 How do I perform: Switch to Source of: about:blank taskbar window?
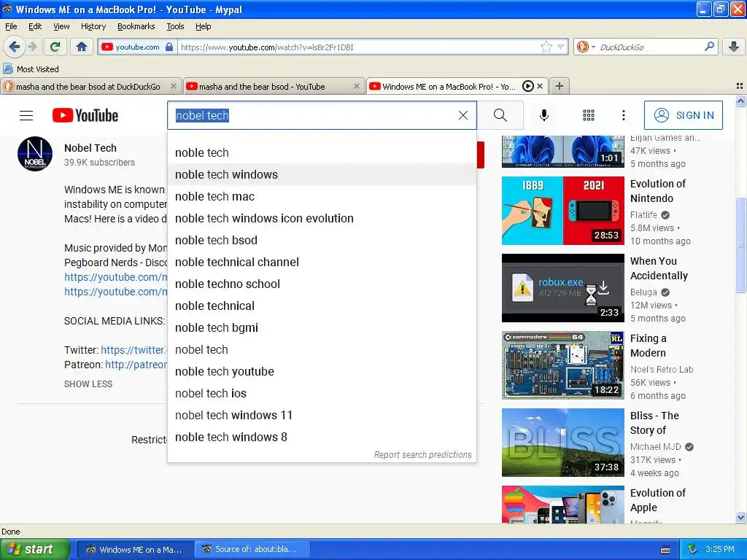point(252,550)
